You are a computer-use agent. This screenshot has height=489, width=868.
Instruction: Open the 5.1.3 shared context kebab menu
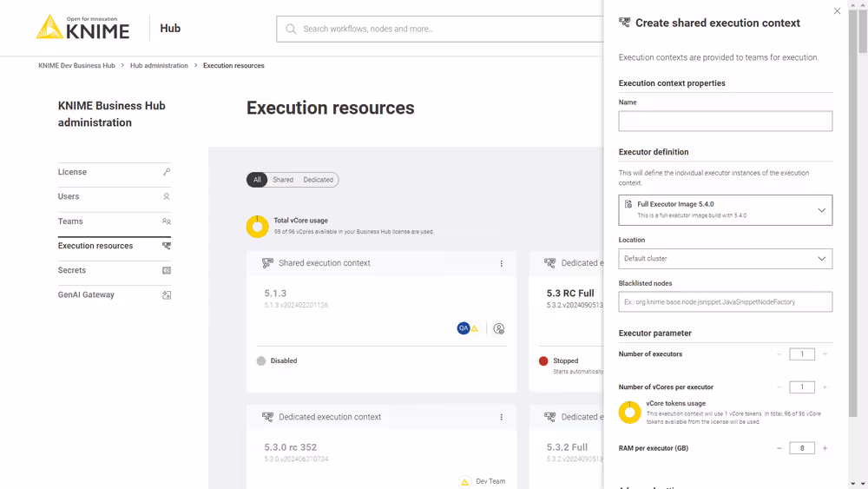pyautogui.click(x=501, y=263)
